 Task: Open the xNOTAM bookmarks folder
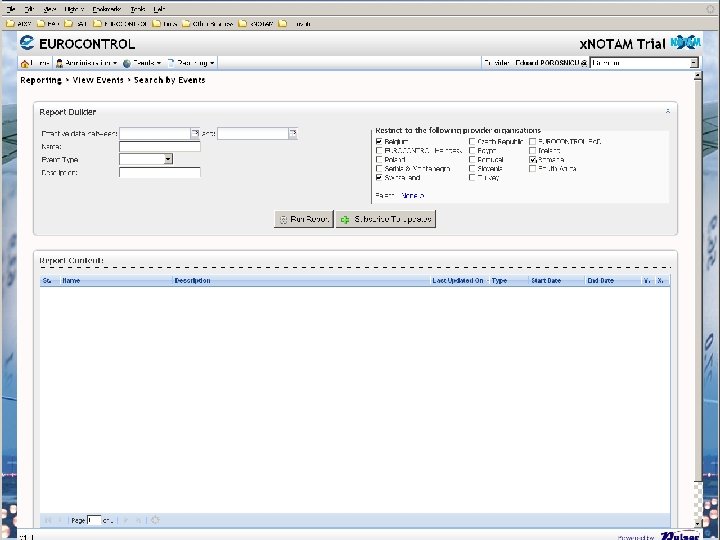[256, 23]
